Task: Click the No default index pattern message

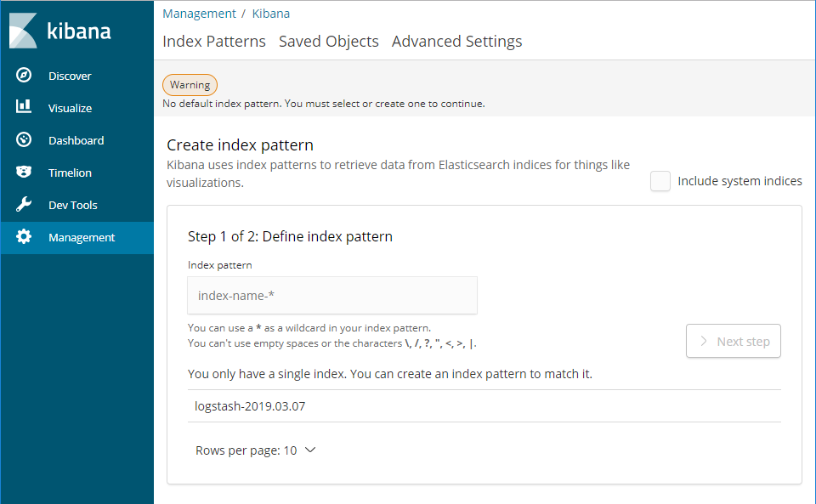Action: pyautogui.click(x=324, y=104)
